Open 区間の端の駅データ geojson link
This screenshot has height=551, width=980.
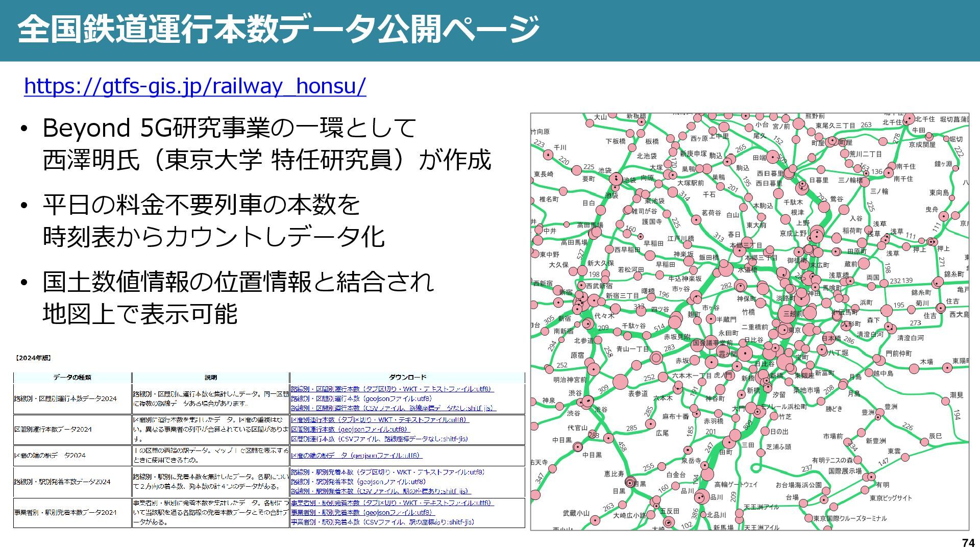pyautogui.click(x=356, y=455)
